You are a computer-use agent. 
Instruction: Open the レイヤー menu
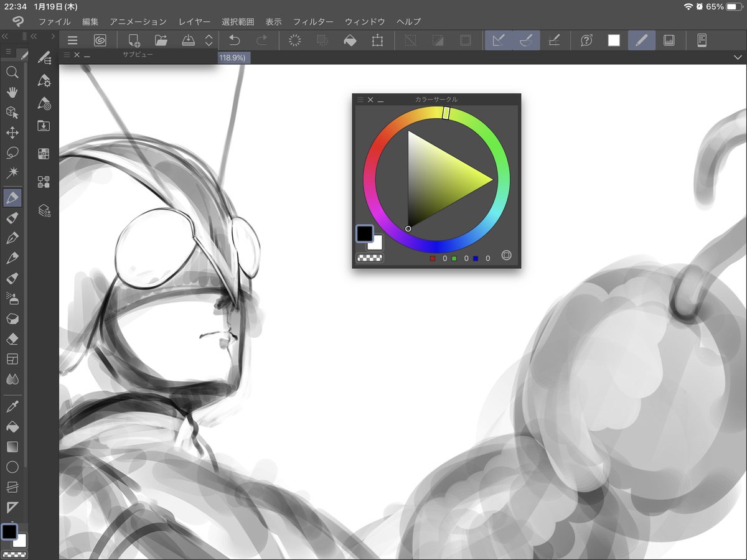pos(194,22)
